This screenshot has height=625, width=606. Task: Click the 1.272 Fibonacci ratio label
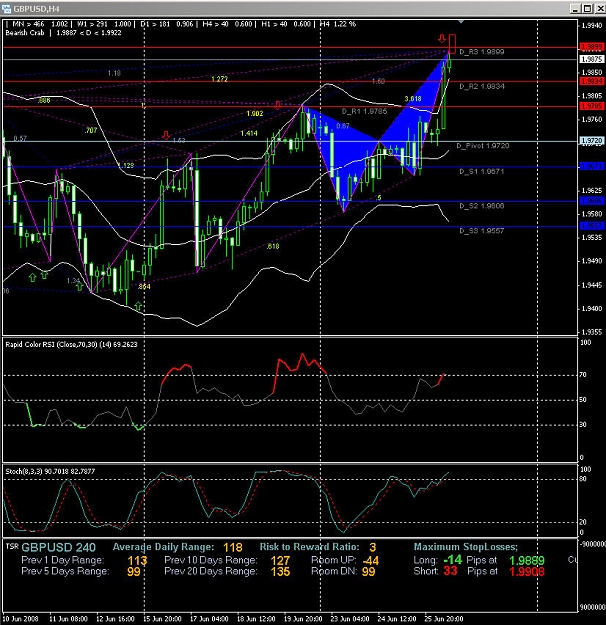point(219,79)
